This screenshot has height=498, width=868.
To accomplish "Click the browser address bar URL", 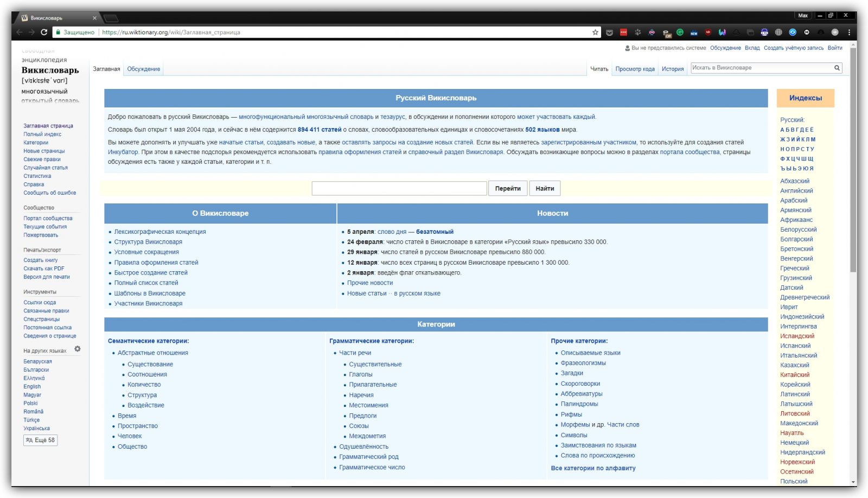I will tap(171, 33).
